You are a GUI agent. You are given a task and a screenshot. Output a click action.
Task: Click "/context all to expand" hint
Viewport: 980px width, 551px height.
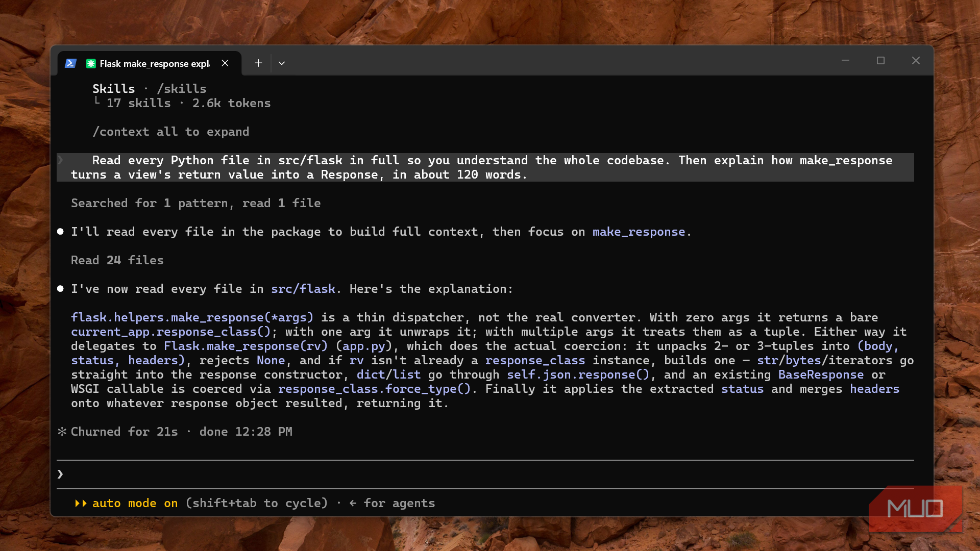(x=170, y=132)
